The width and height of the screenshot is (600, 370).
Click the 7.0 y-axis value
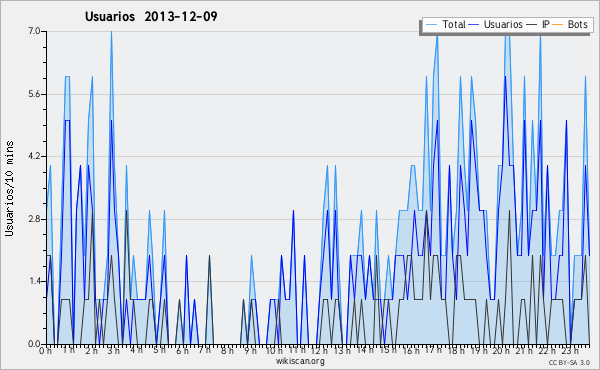(x=34, y=31)
